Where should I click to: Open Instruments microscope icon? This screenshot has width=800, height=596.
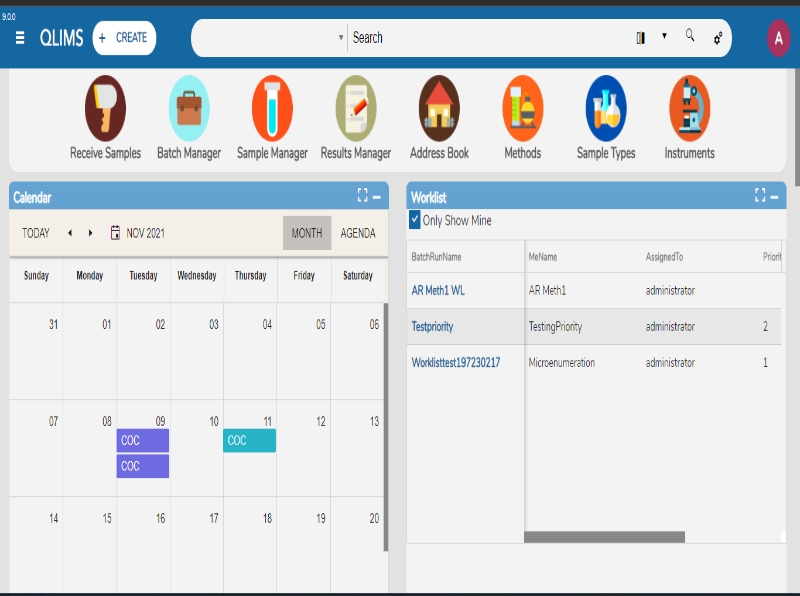(x=689, y=108)
